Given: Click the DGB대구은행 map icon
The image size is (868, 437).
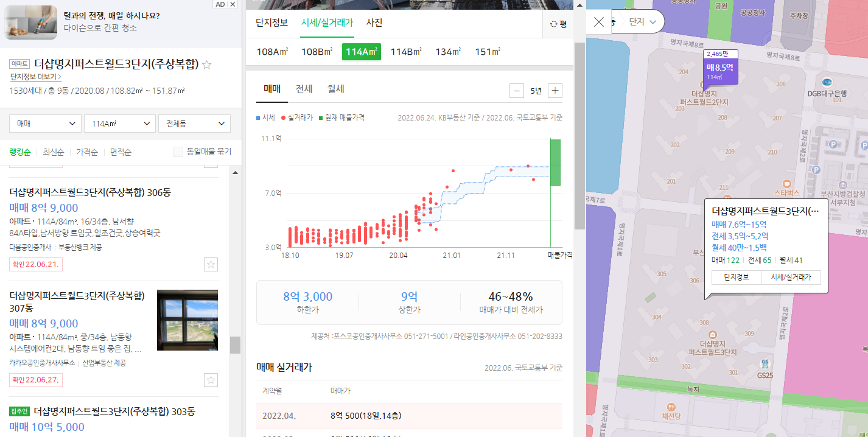Looking at the screenshot, I should tap(827, 82).
